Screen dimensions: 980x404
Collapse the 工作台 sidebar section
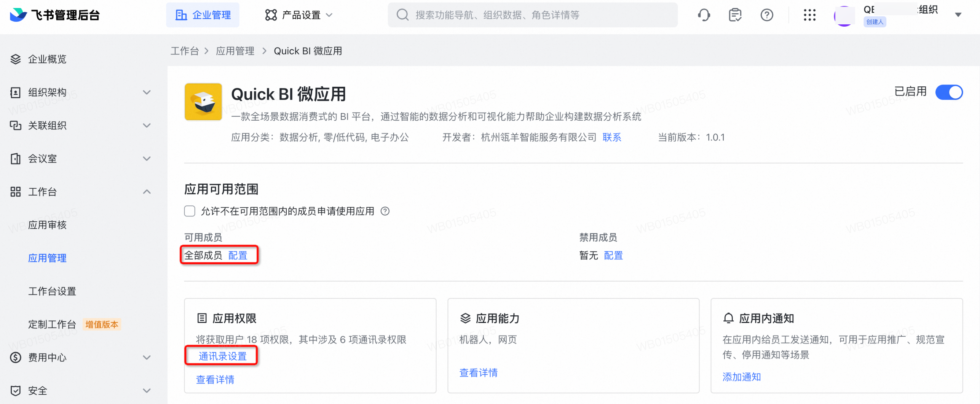(147, 192)
